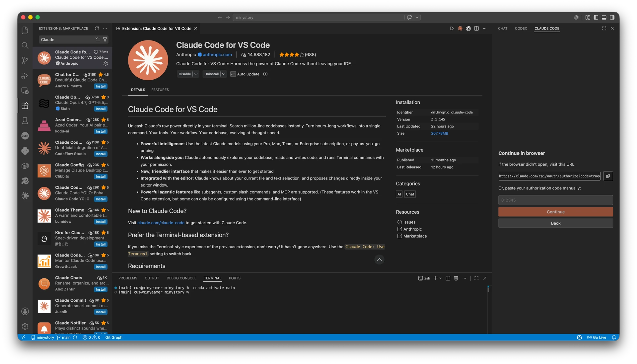Open Run and Debug view
Viewport: 637px width, 364px height.
25,76
